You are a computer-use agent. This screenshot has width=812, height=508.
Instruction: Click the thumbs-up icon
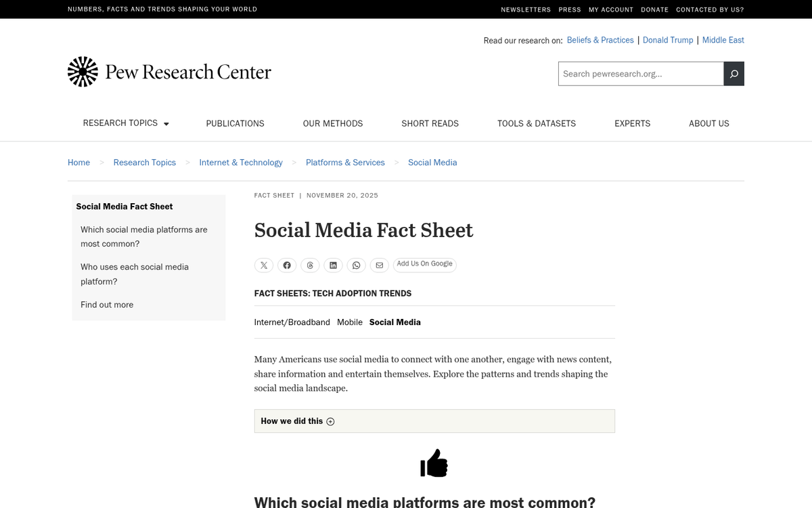(434, 464)
